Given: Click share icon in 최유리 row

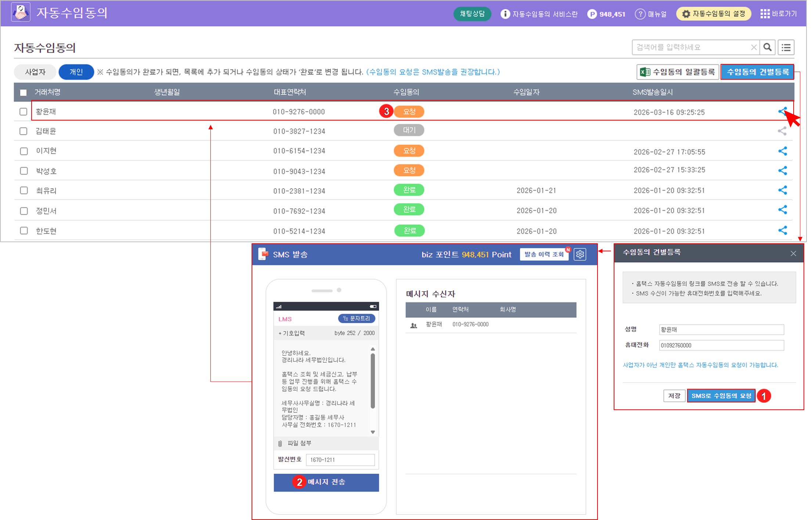Looking at the screenshot, I should (783, 190).
